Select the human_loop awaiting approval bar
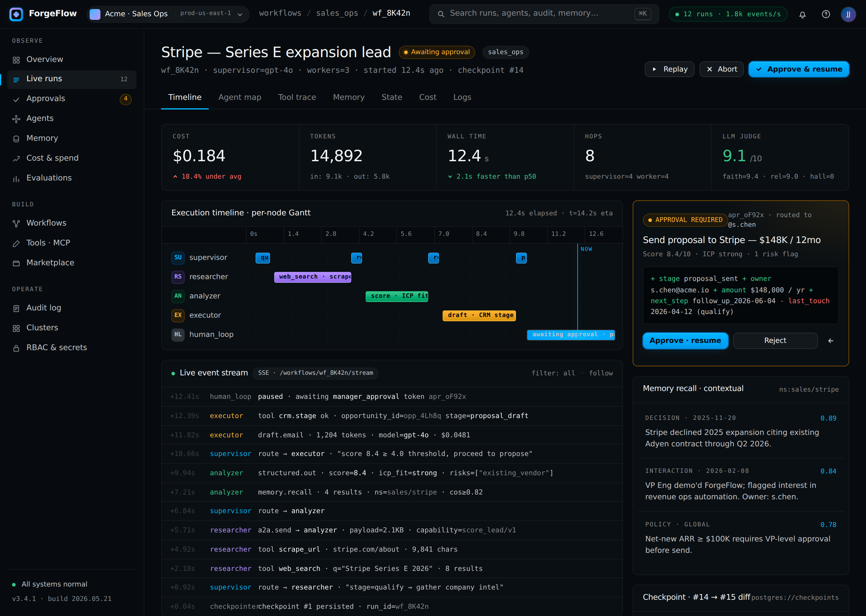866x616 pixels. (x=571, y=335)
